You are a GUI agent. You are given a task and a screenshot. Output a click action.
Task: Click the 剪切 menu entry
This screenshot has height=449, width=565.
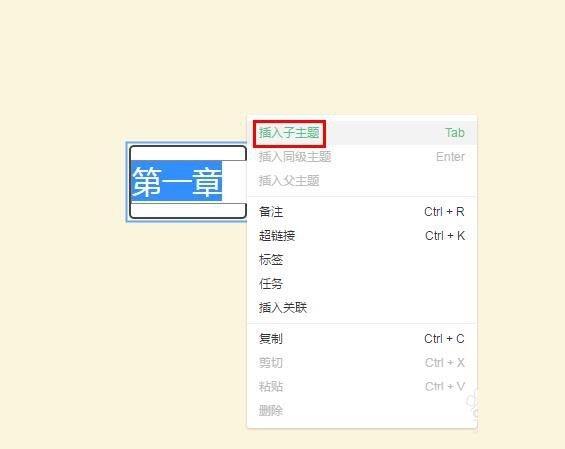tap(362, 363)
